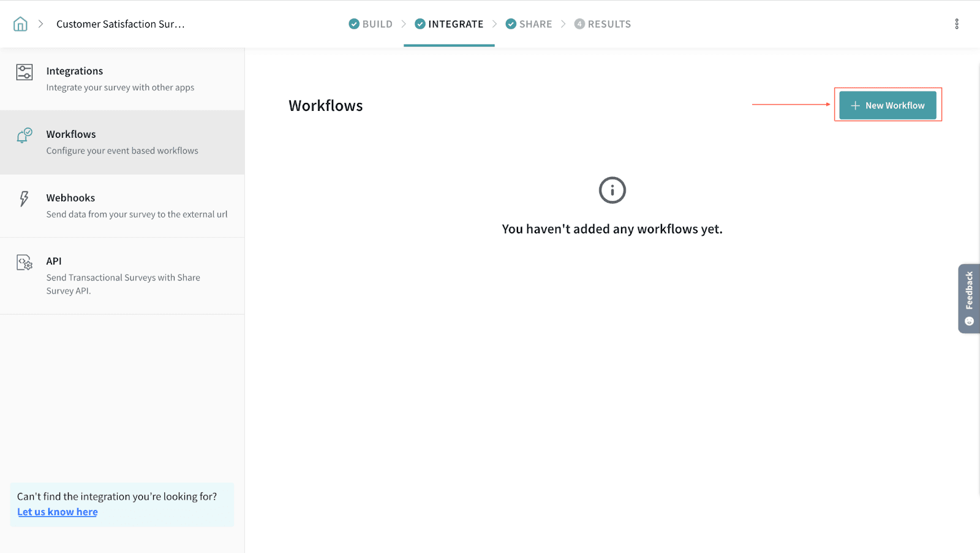
Task: Click the Feedback smiley icon
Action: [x=969, y=322]
